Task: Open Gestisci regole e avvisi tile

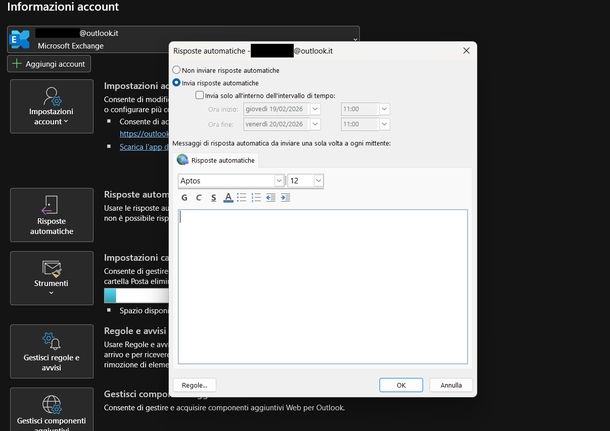Action: [x=52, y=351]
